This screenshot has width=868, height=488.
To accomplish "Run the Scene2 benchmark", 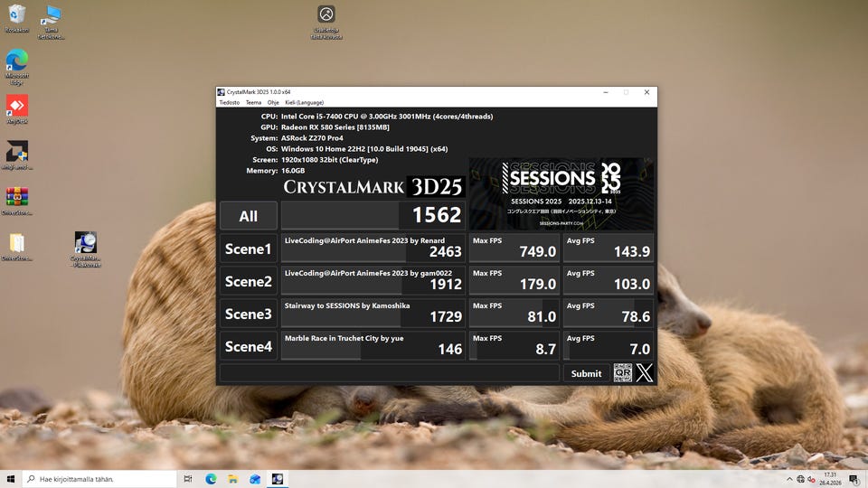I will (x=248, y=281).
